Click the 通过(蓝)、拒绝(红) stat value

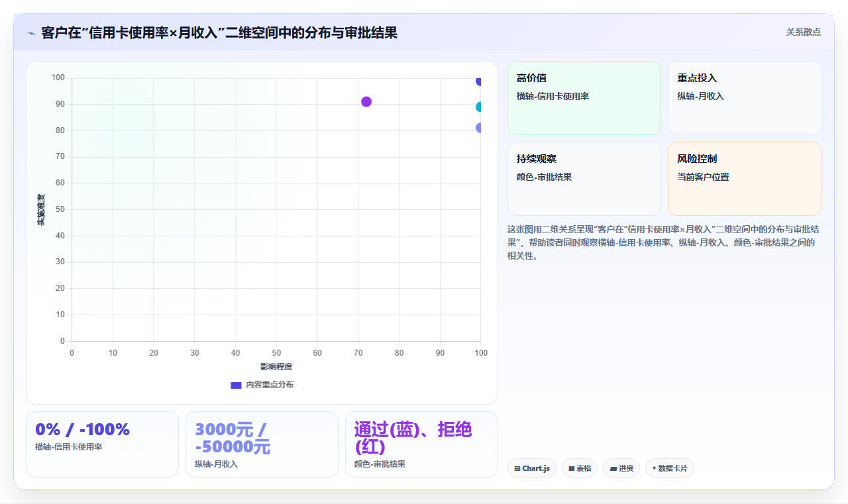click(413, 438)
